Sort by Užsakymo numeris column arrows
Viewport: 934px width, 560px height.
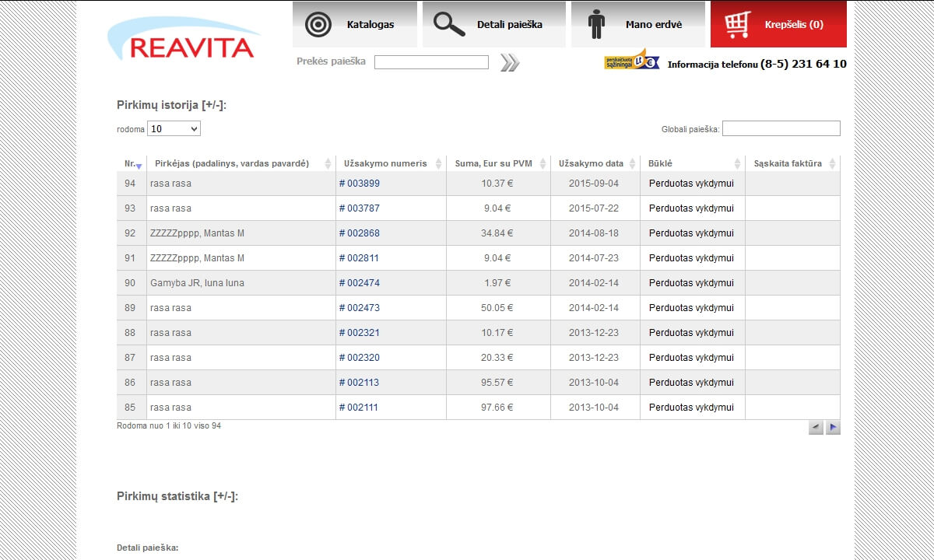438,164
